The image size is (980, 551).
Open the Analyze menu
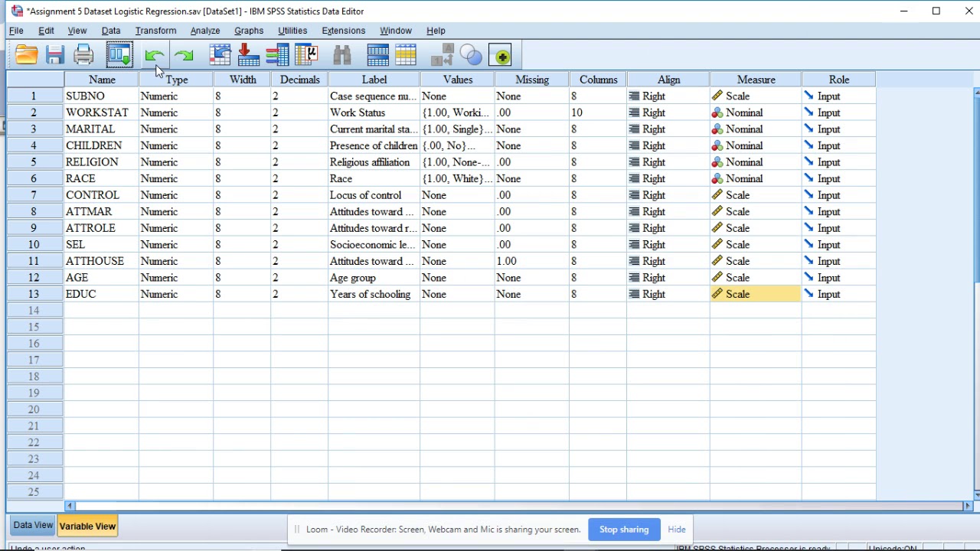(205, 31)
